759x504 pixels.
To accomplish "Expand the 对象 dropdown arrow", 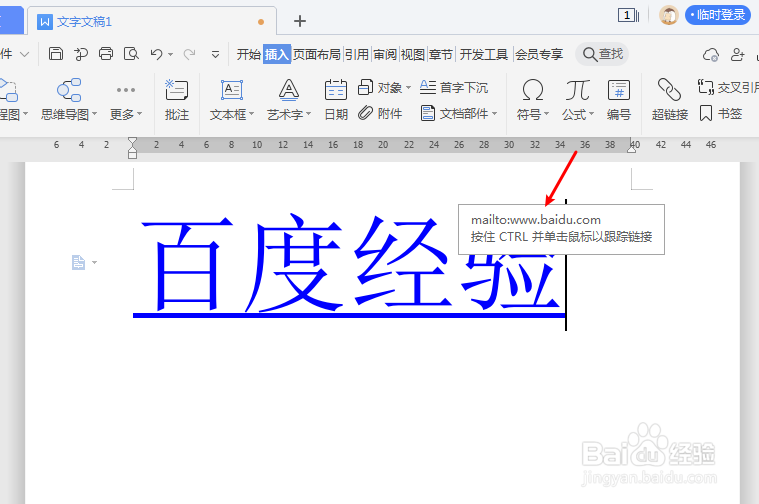I will [x=408, y=88].
